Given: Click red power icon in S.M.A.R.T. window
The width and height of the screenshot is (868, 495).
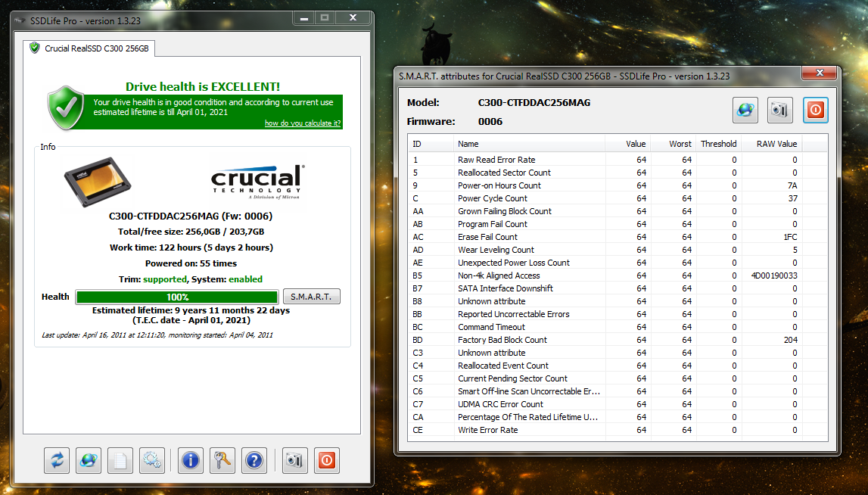Looking at the screenshot, I should pyautogui.click(x=816, y=110).
